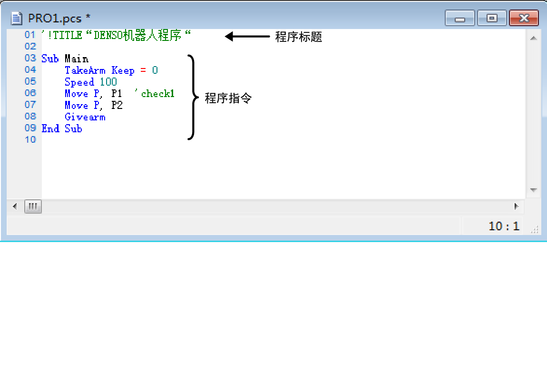Place cursor on the '!TITLE comment line

116,36
